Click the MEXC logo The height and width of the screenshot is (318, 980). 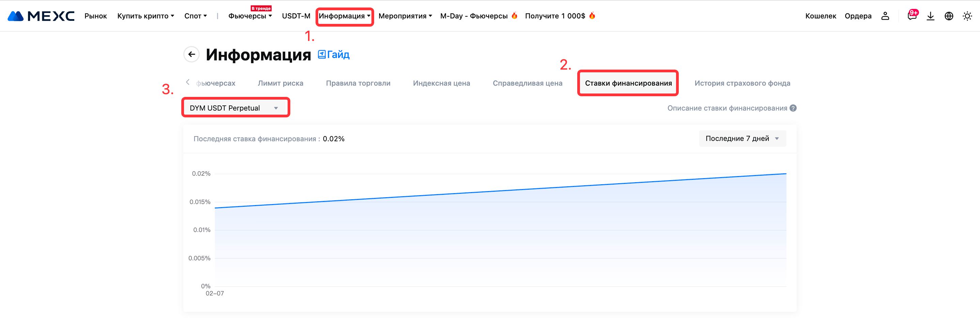pos(41,16)
